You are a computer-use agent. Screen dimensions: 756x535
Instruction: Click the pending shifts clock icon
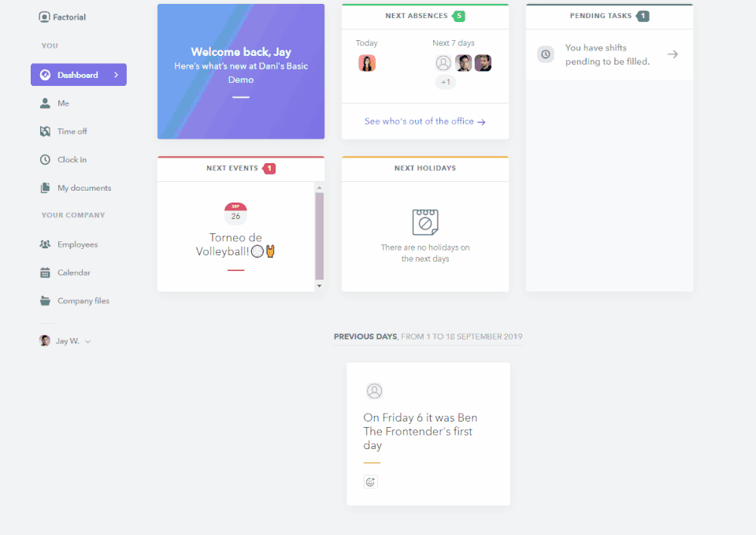[x=545, y=54]
